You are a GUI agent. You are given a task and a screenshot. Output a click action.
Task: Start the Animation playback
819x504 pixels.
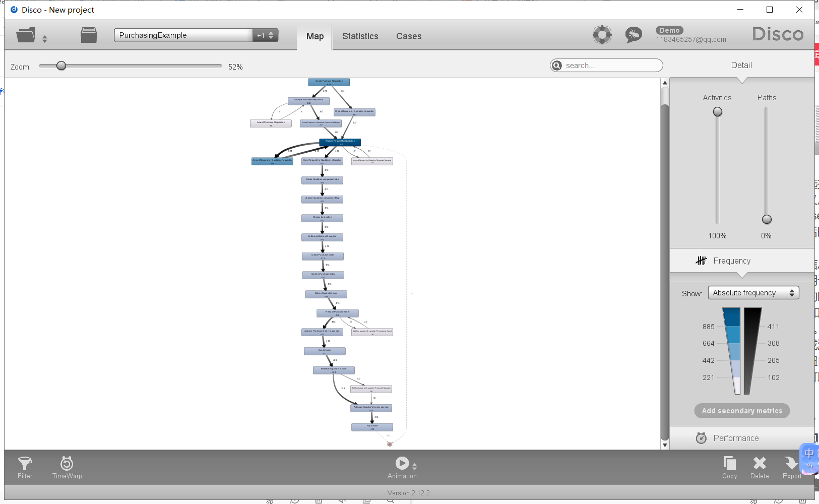(x=402, y=462)
